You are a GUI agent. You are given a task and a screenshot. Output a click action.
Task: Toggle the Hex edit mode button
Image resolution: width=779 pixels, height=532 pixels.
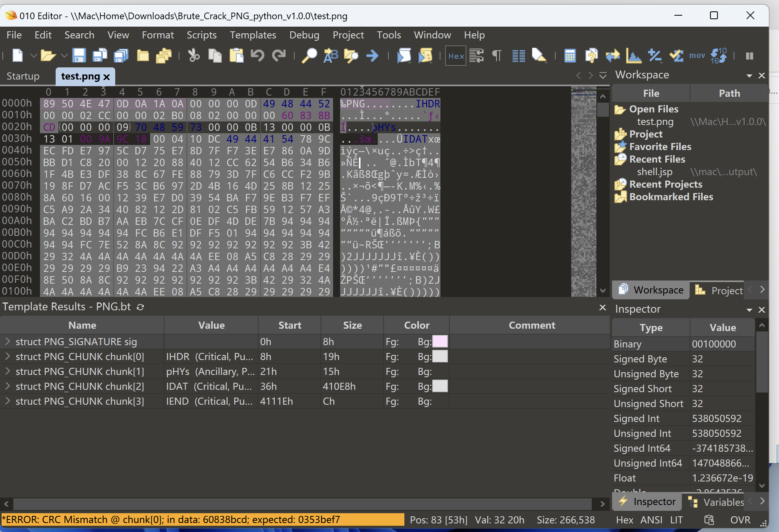[456, 56]
